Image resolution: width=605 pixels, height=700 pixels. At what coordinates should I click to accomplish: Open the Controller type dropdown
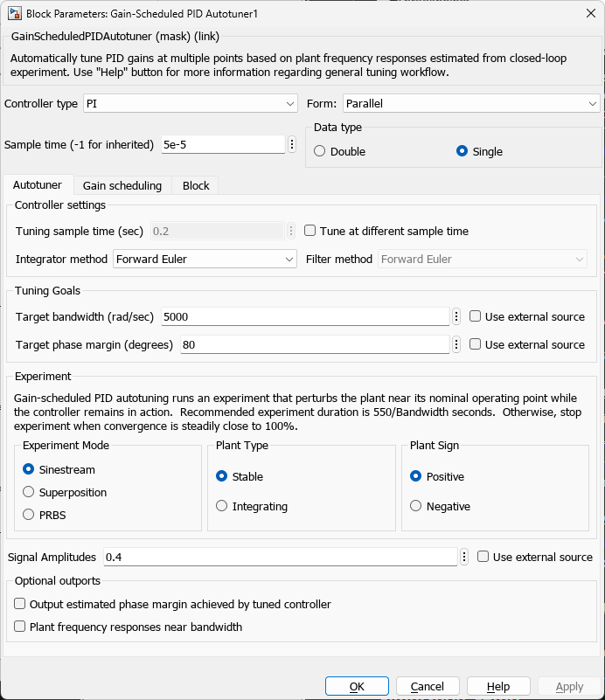[x=190, y=103]
